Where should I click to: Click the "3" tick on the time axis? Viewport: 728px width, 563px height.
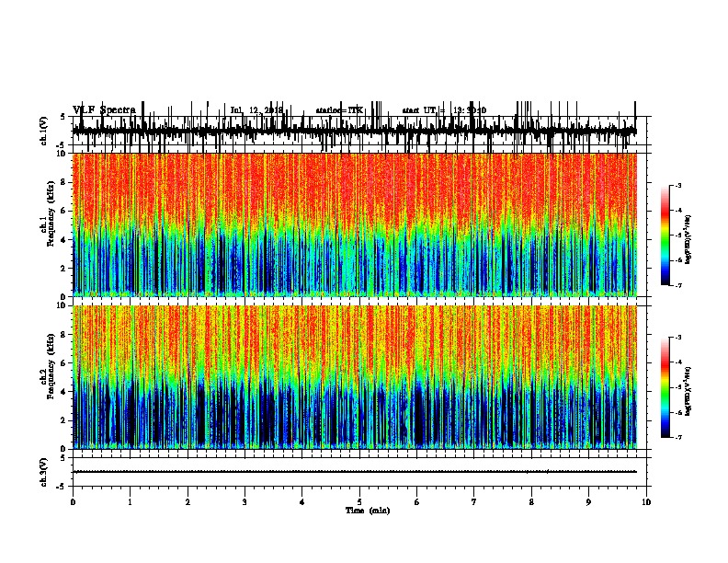click(245, 502)
